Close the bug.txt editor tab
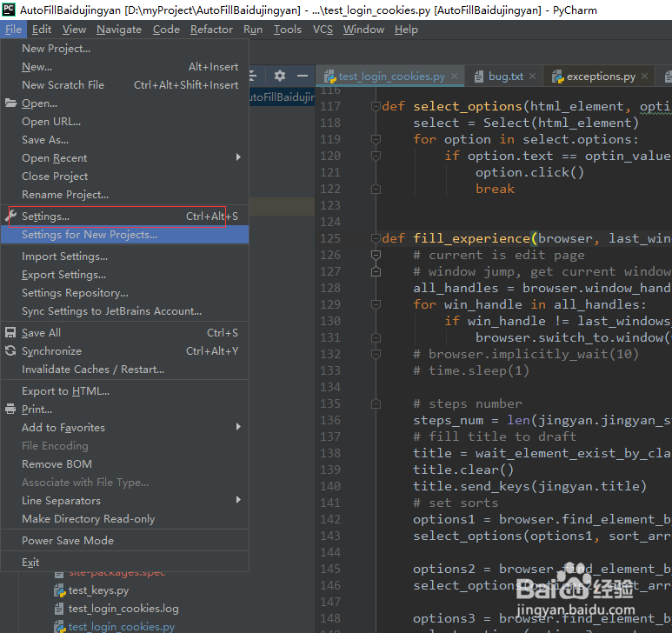 (532, 77)
